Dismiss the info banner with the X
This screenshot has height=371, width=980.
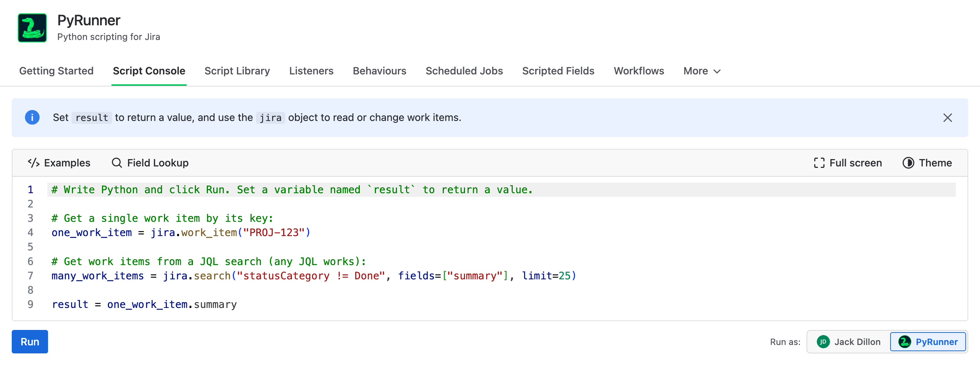tap(947, 117)
